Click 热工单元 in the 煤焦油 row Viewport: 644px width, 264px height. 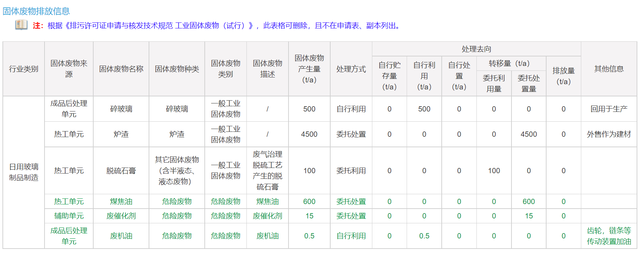tap(69, 202)
